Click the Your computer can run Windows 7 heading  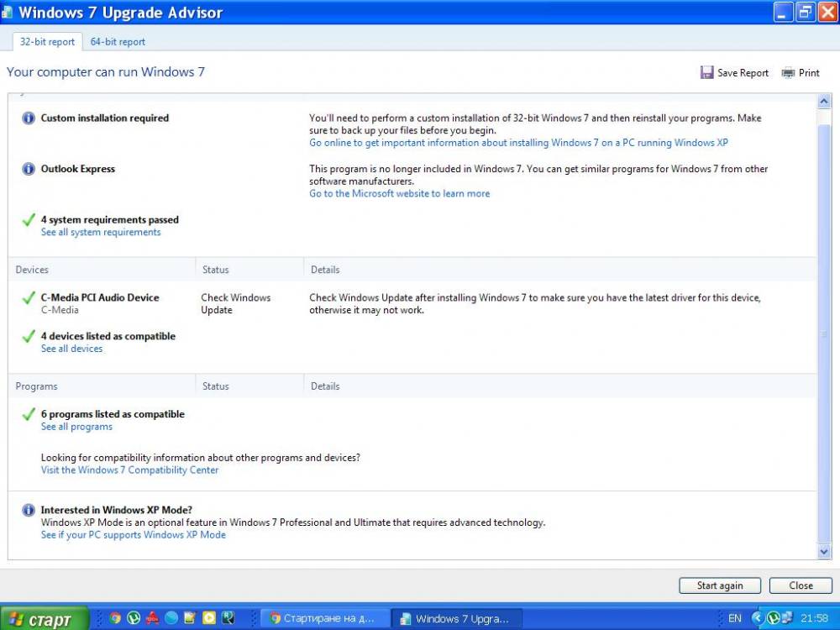pyautogui.click(x=106, y=71)
